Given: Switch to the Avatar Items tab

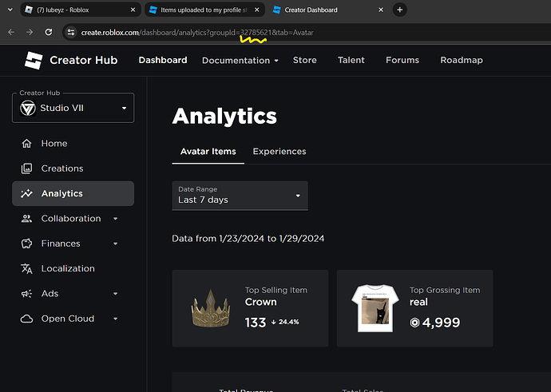Looking at the screenshot, I should click(x=208, y=152).
